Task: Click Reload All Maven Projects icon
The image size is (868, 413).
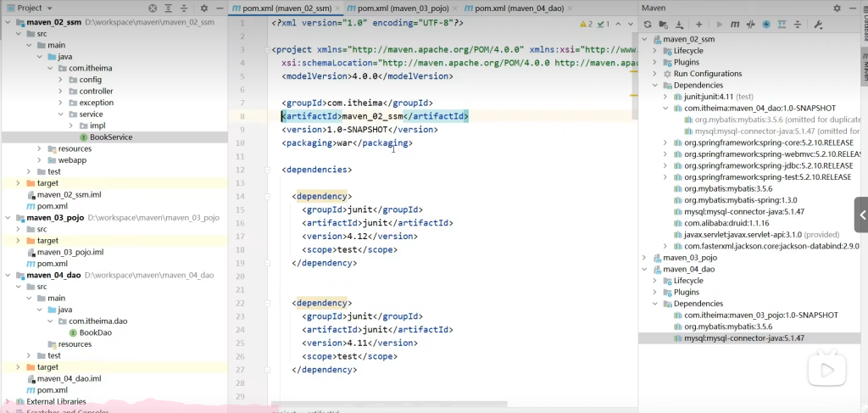Action: [x=648, y=24]
